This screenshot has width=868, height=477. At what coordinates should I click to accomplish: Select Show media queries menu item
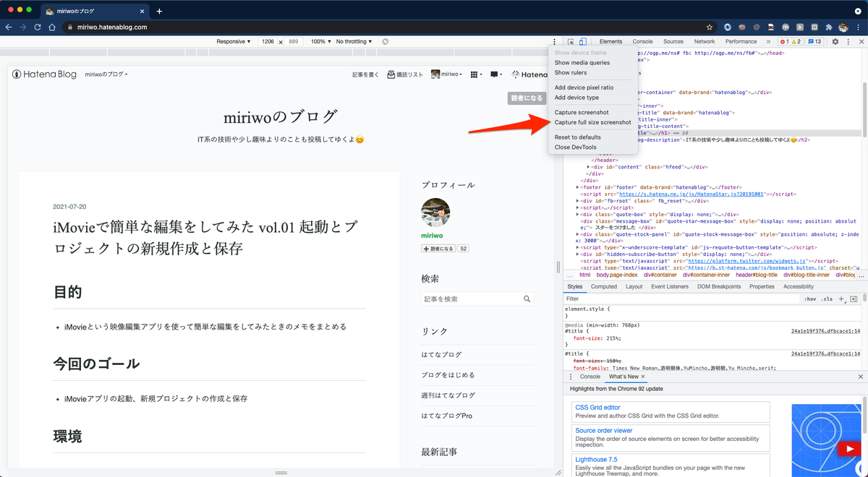tap(582, 63)
